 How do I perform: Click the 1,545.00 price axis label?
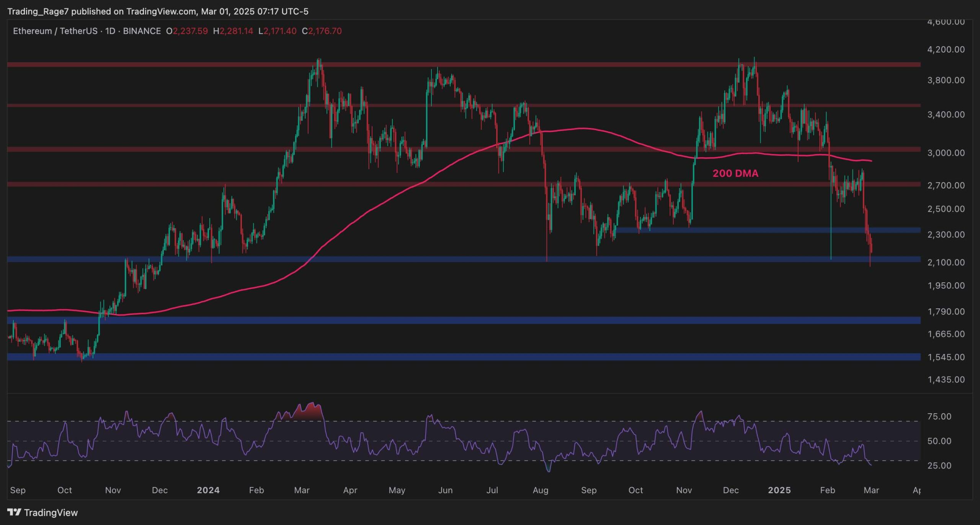(x=946, y=357)
